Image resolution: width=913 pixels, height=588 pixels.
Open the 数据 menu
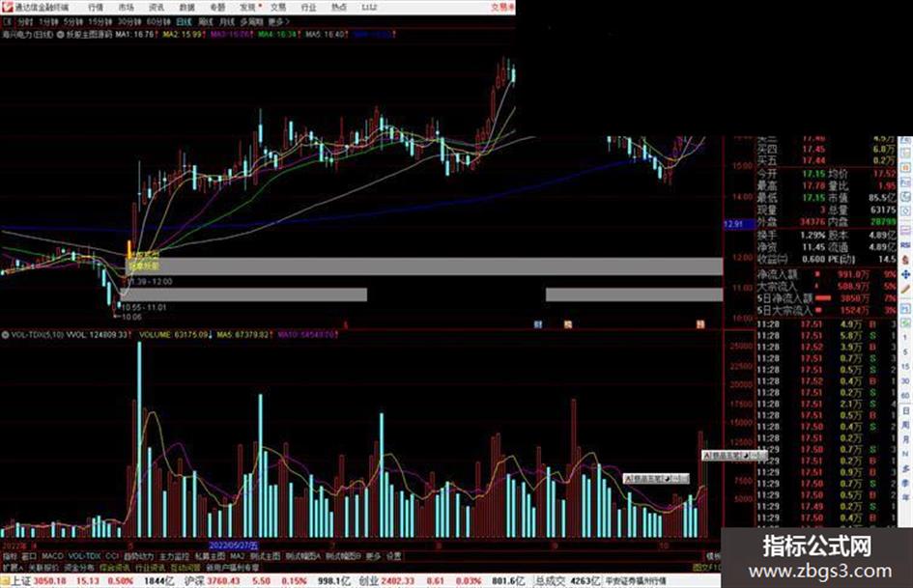pos(186,7)
